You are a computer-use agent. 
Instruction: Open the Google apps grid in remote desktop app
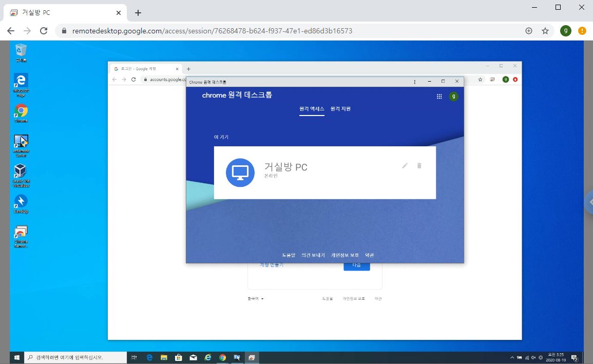click(x=439, y=97)
